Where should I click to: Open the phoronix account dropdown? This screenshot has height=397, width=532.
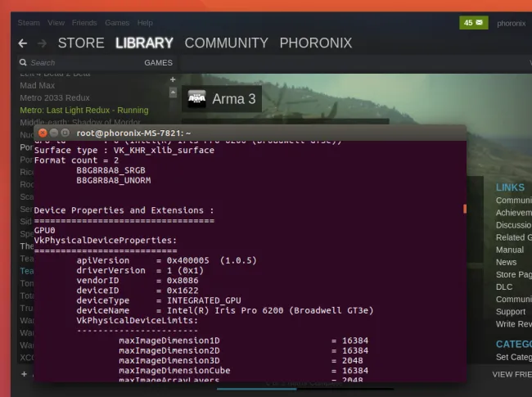[x=512, y=23]
